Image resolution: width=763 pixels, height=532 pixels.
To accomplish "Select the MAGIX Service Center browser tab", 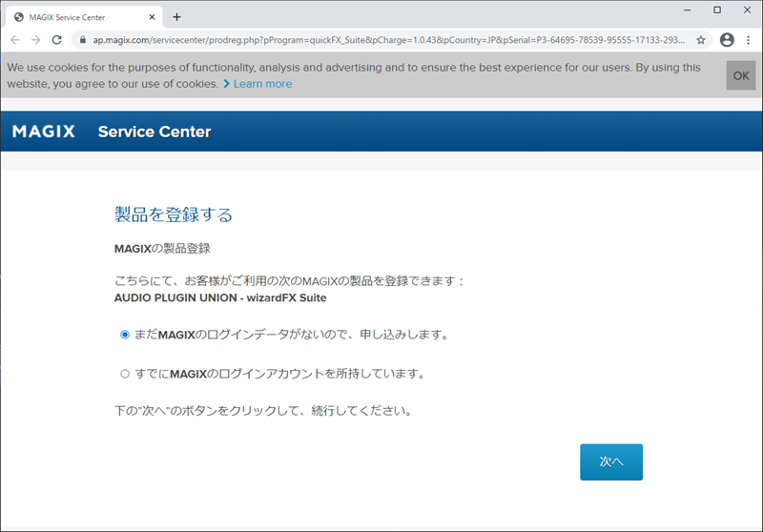I will (84, 17).
